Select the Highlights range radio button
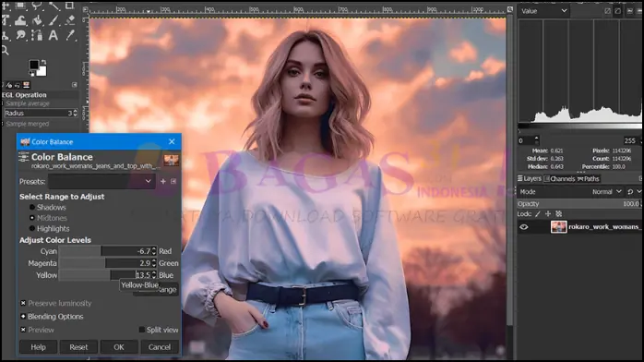 tap(32, 228)
